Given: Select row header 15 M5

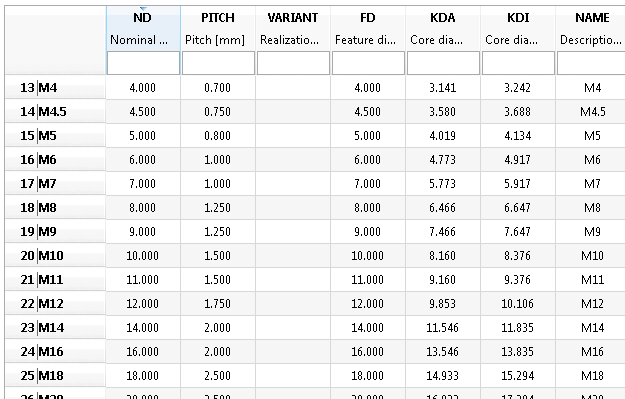Looking at the screenshot, I should click(55, 136).
